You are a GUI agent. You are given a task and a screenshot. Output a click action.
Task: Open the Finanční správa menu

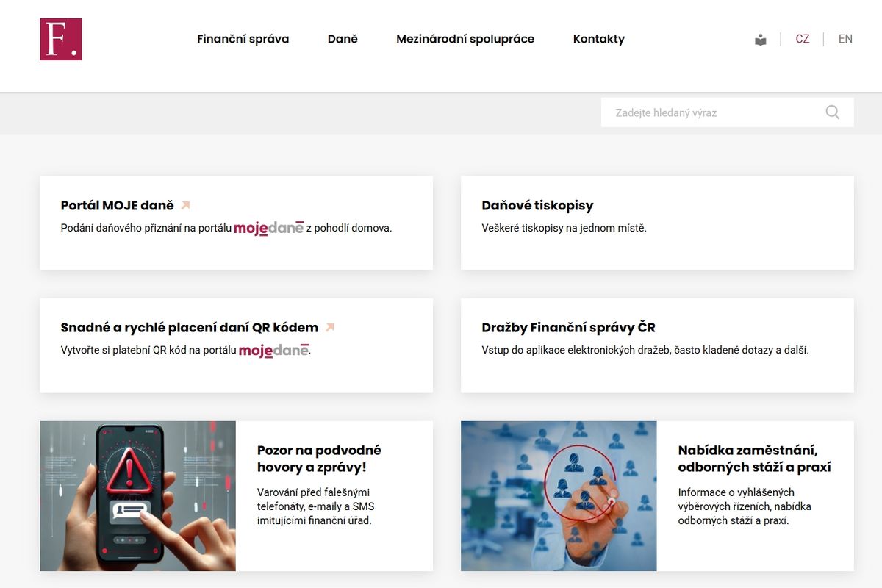tap(243, 39)
